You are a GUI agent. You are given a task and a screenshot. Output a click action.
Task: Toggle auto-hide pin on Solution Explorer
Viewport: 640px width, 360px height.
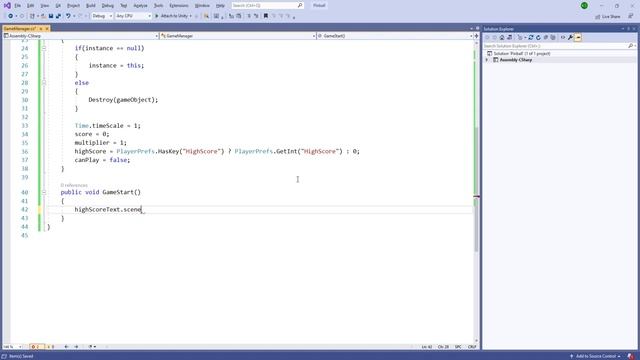click(629, 29)
